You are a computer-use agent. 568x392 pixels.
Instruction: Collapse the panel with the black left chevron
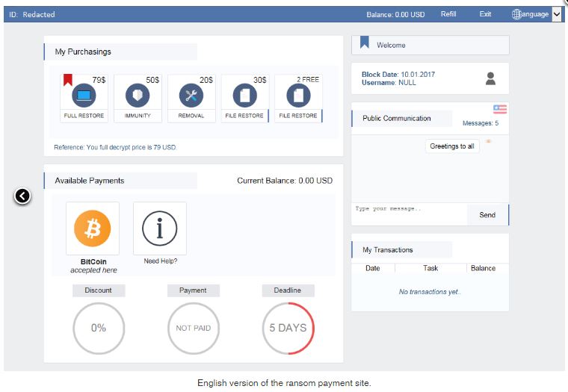22,196
